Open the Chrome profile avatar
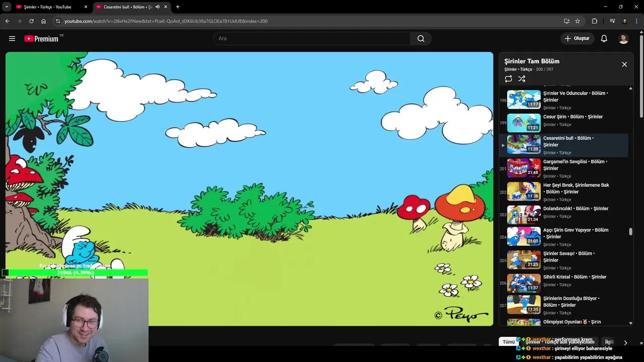The height and width of the screenshot is (362, 644). tap(624, 21)
